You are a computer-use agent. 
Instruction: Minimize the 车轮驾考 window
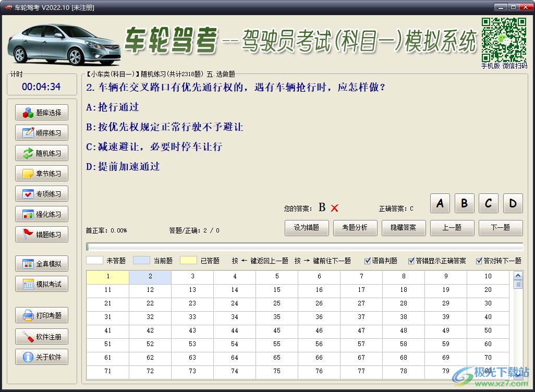point(501,7)
